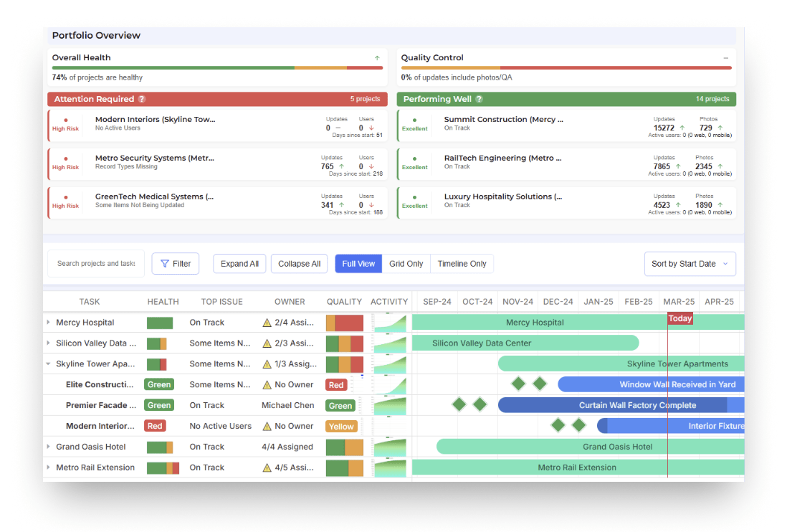
Task: Click the High Risk dot on GreenTech Medical card
Action: coord(66,198)
